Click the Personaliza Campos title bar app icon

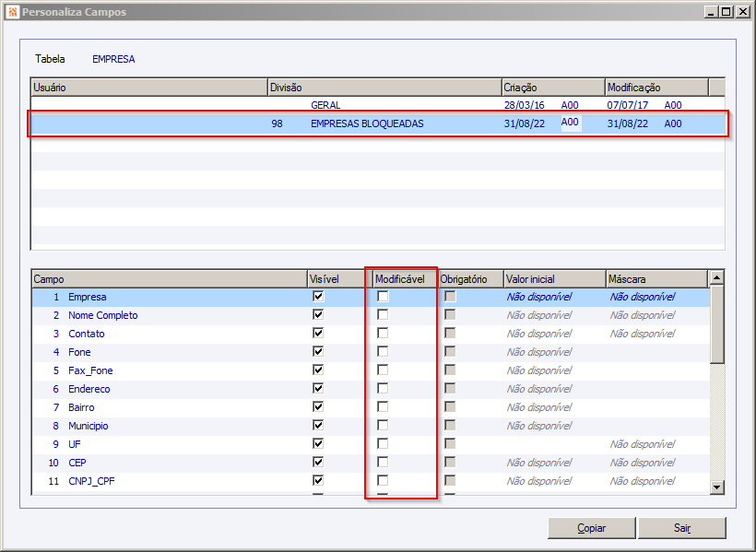(x=13, y=12)
